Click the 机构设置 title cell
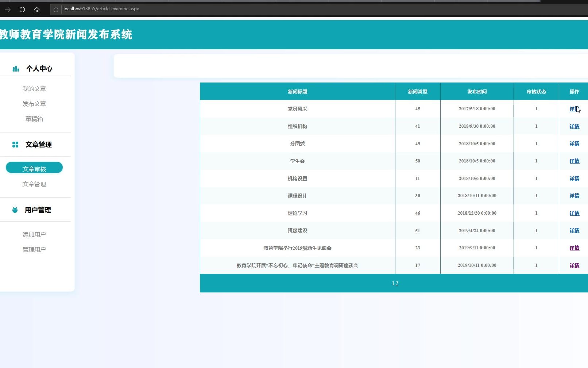Image resolution: width=588 pixels, height=368 pixels. tap(297, 179)
